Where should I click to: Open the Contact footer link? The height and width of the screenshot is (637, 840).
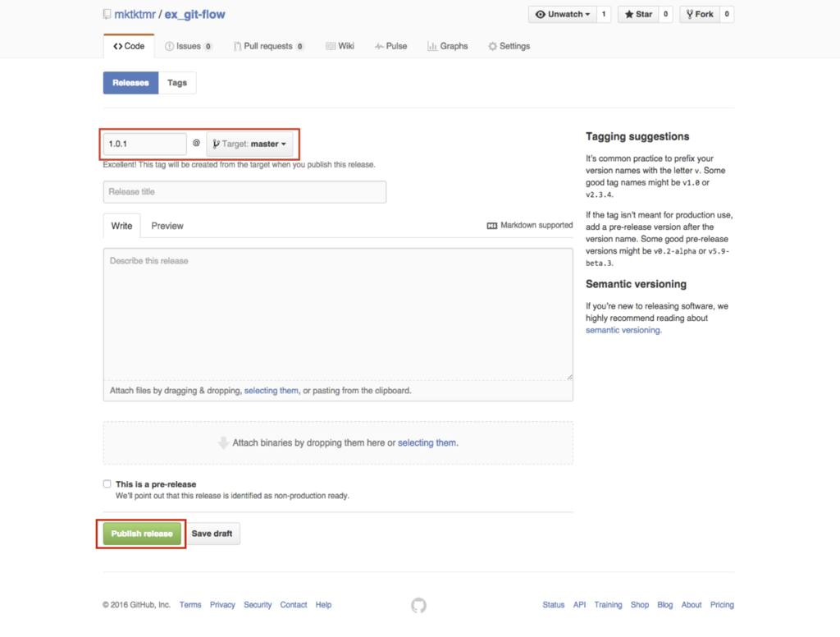294,605
